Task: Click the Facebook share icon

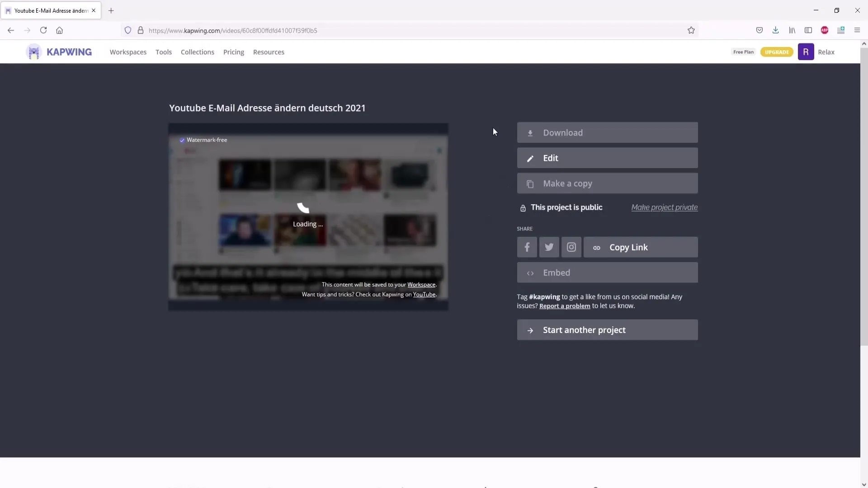Action: pyautogui.click(x=527, y=247)
